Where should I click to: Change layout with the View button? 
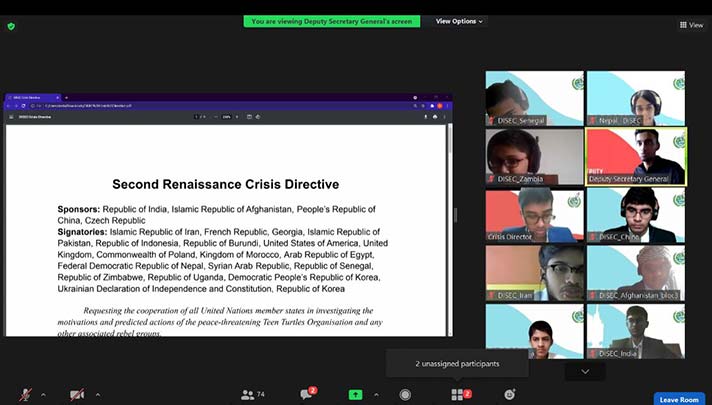[690, 25]
